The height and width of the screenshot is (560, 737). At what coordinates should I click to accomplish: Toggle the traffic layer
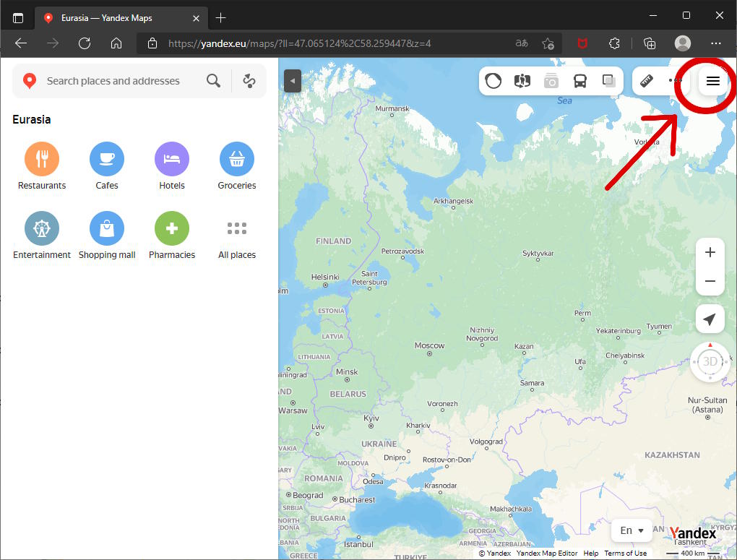(x=493, y=81)
